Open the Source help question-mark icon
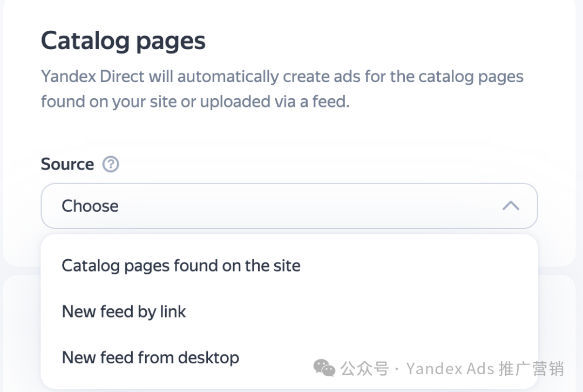 pos(111,164)
